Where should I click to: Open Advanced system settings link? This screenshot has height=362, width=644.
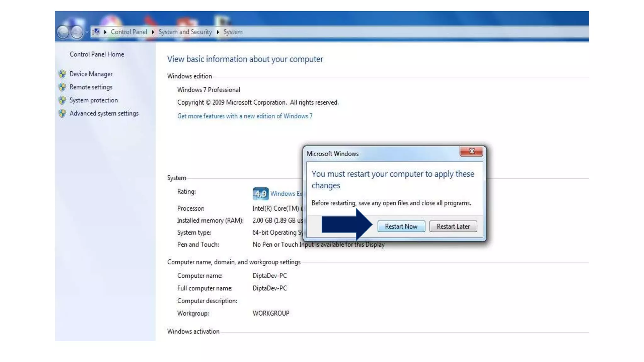click(x=104, y=113)
